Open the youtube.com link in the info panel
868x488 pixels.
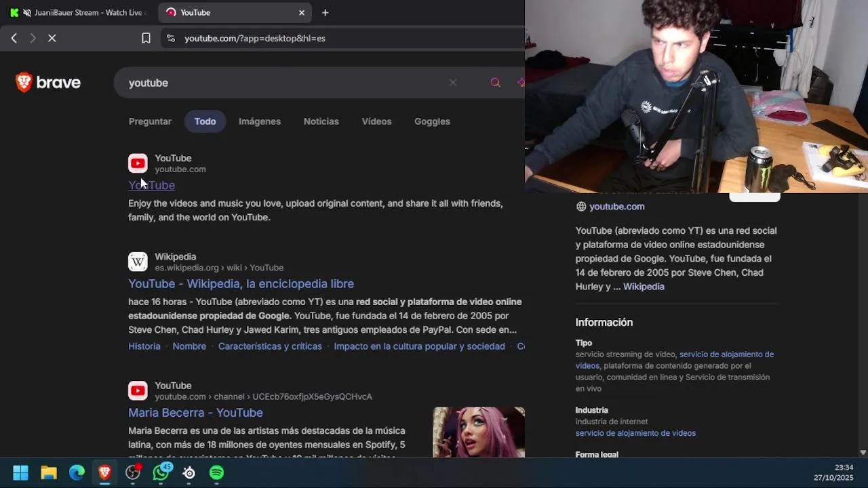point(617,207)
